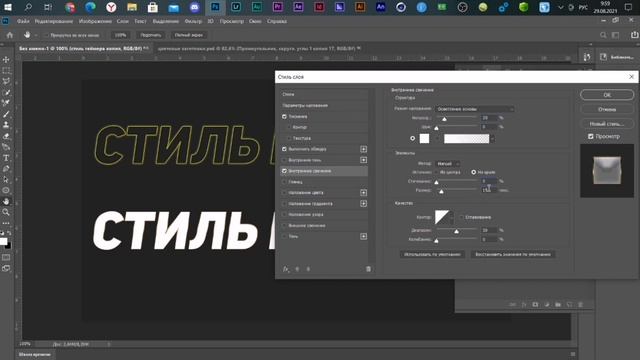Enable the Сглаживание checkbox
This screenshot has height=360, width=640.
(x=462, y=217)
